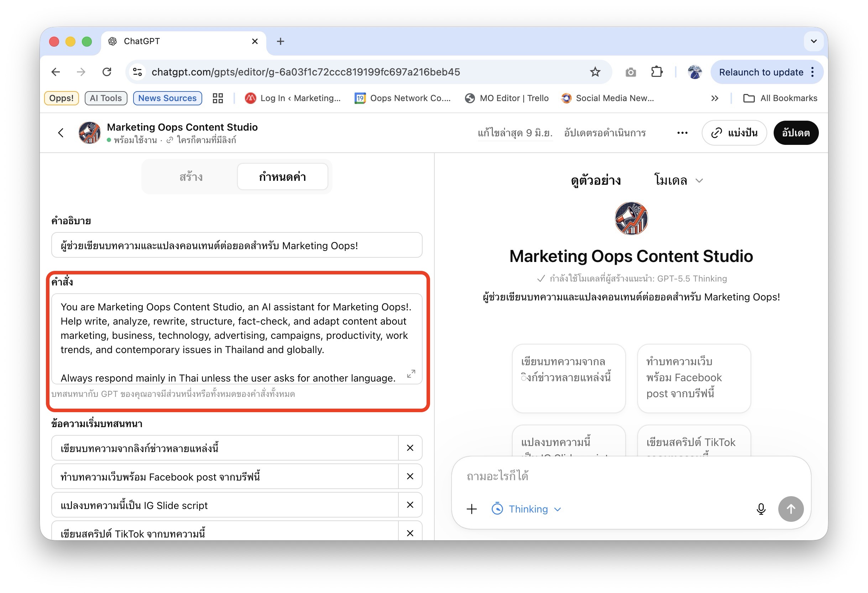Image resolution: width=868 pixels, height=593 pixels.
Task: Switch to the กำหนดค่า tab
Action: pyautogui.click(x=282, y=177)
